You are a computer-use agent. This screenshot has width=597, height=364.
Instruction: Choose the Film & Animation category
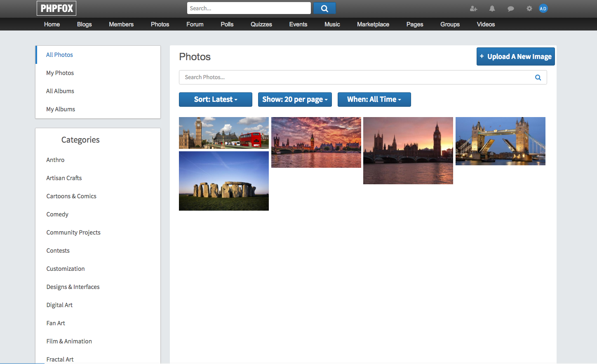click(x=69, y=341)
